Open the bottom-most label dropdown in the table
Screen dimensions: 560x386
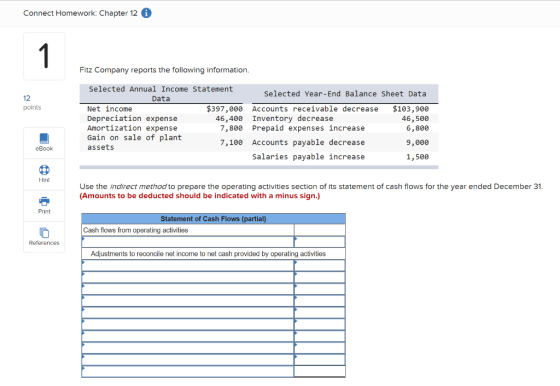(x=188, y=371)
